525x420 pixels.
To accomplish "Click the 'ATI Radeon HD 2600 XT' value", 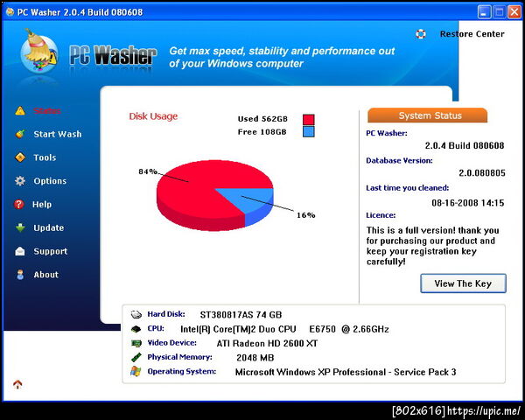I will point(267,343).
